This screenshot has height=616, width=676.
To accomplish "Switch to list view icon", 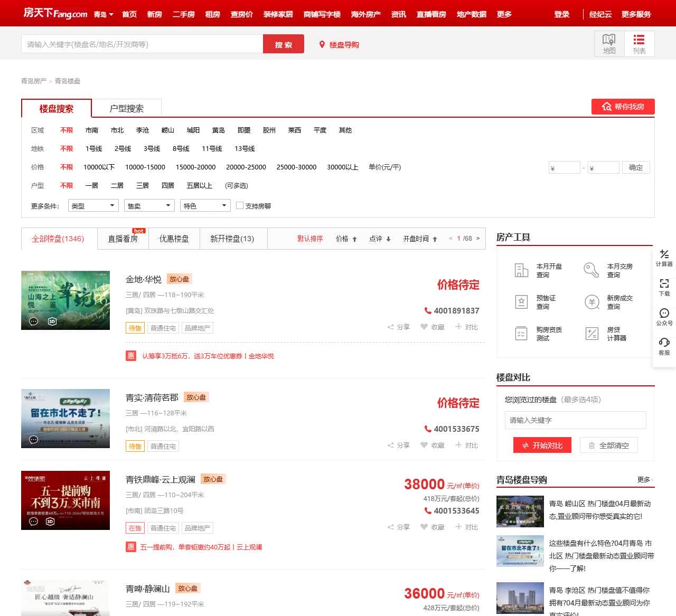I will click(x=639, y=44).
